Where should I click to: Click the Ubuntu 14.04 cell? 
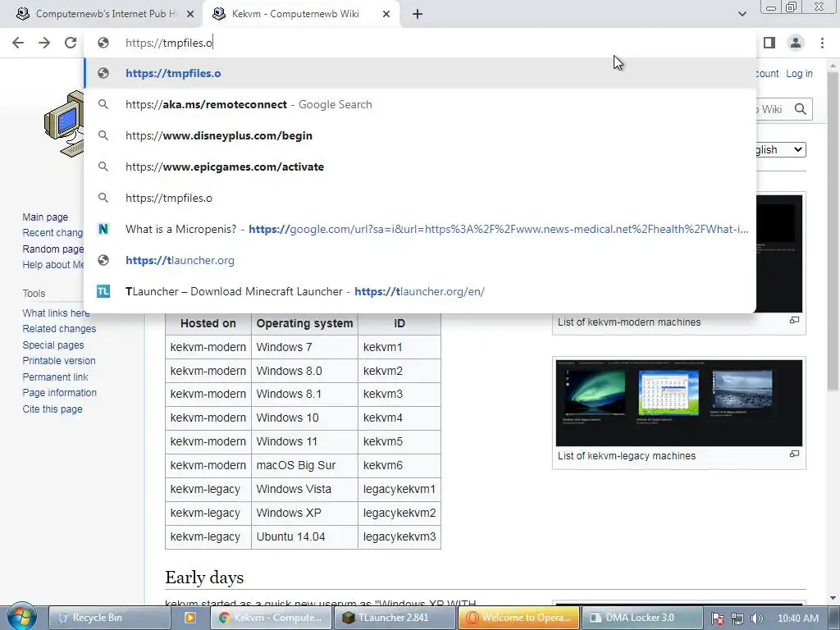coord(304,536)
